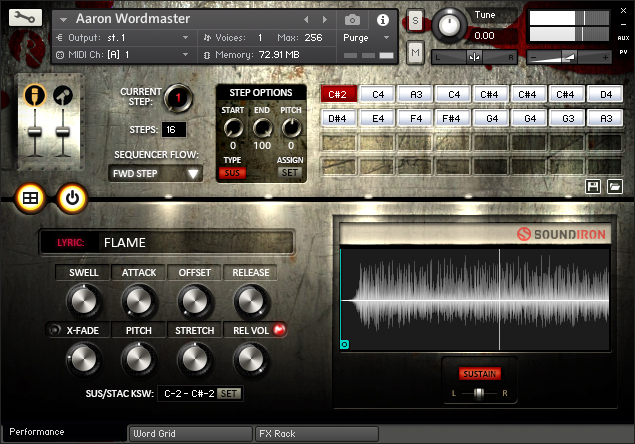Select the D#4 sequencer step
Image resolution: width=635 pixels, height=444 pixels.
click(x=338, y=119)
